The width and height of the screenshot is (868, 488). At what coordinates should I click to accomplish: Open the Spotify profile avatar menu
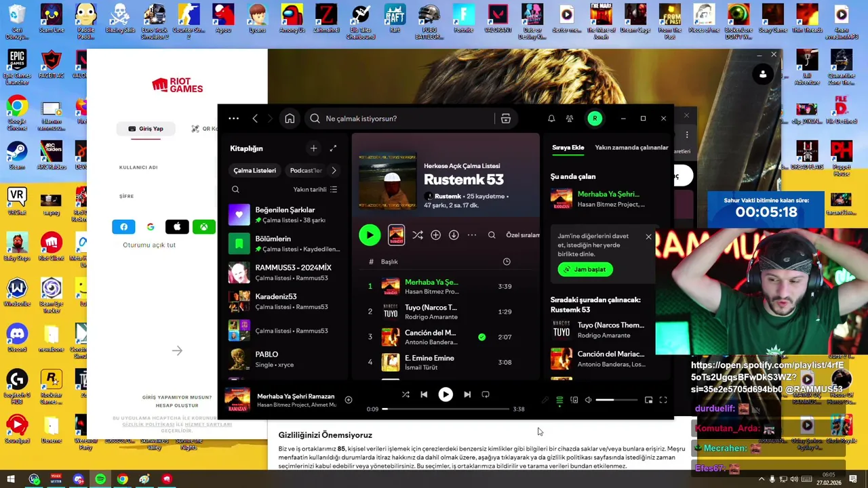pos(595,119)
